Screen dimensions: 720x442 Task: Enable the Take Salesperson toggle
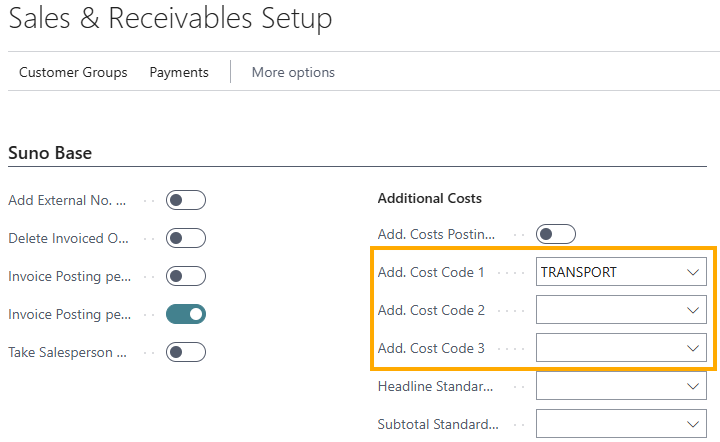[186, 352]
